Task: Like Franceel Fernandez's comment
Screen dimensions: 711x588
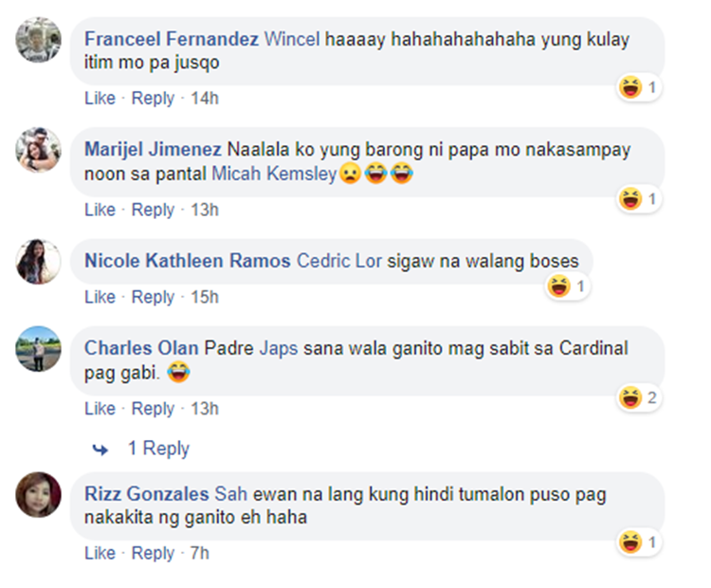Action: [100, 98]
